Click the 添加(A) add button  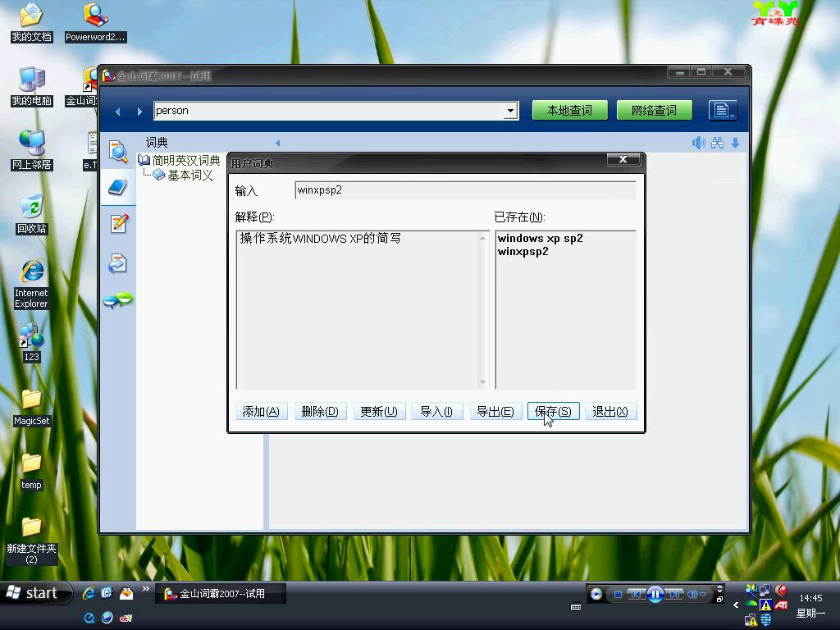click(261, 412)
